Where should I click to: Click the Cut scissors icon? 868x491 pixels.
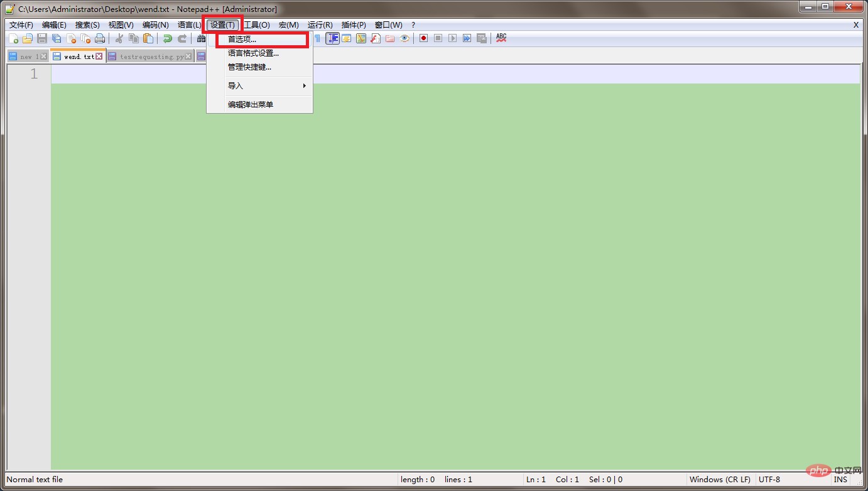119,39
